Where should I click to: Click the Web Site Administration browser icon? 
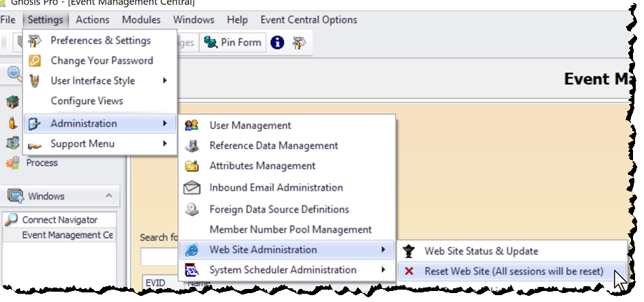(192, 249)
